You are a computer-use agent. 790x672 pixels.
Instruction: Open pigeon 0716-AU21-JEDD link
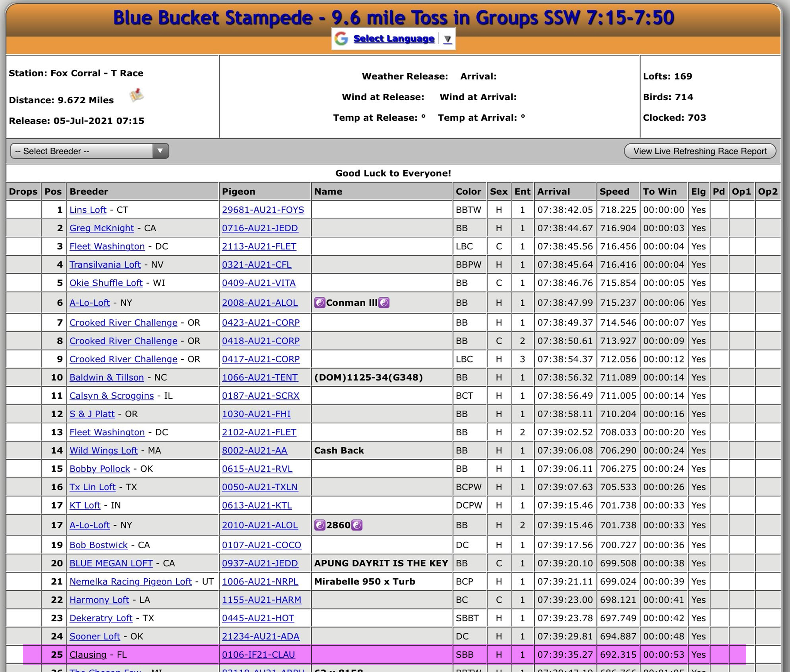(260, 228)
